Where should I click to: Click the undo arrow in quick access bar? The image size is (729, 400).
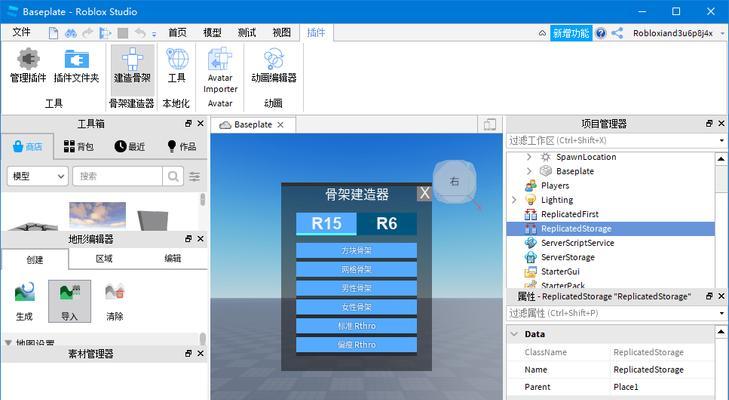[140, 33]
